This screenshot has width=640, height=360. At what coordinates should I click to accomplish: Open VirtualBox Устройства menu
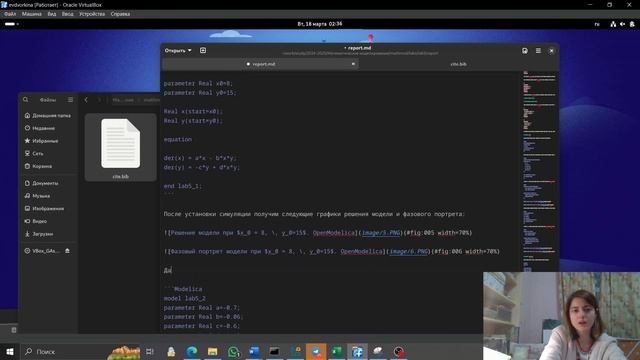[x=92, y=14]
